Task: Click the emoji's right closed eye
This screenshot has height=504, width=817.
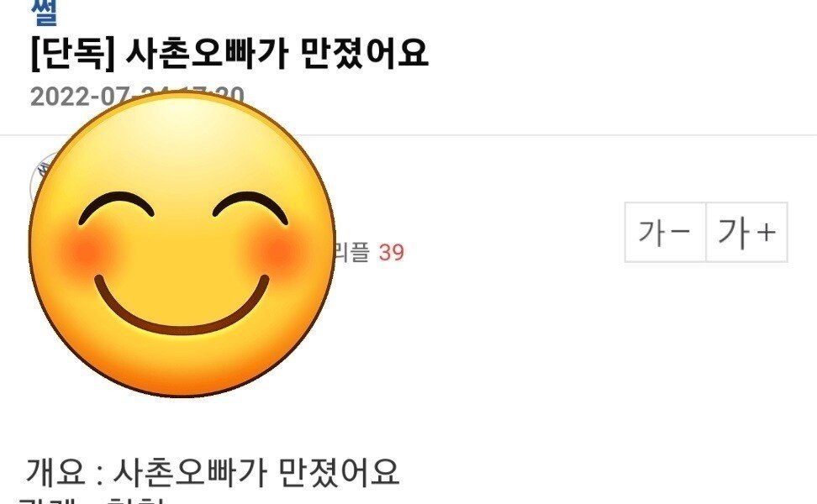Action: pos(250,207)
